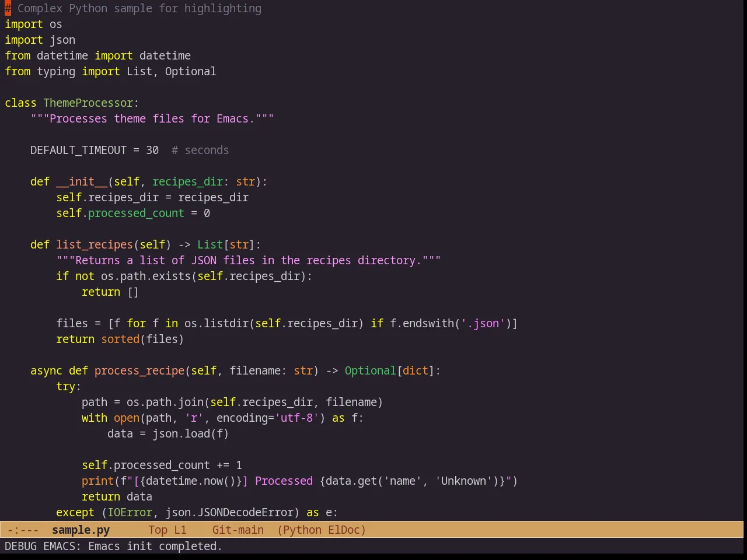Click the 'async' keyword
Viewport: 747px width, 560px height.
click(46, 370)
